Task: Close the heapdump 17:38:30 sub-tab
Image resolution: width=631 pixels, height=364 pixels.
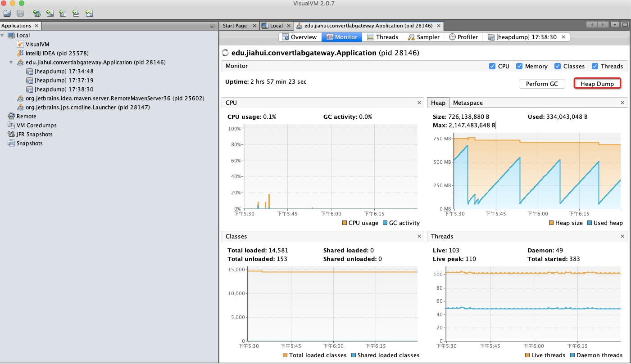Action: tap(563, 37)
